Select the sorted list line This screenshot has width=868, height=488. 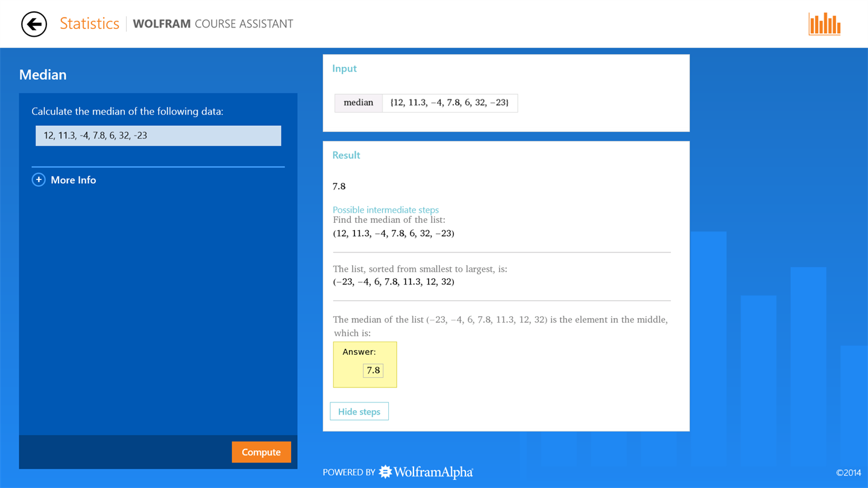coord(394,281)
